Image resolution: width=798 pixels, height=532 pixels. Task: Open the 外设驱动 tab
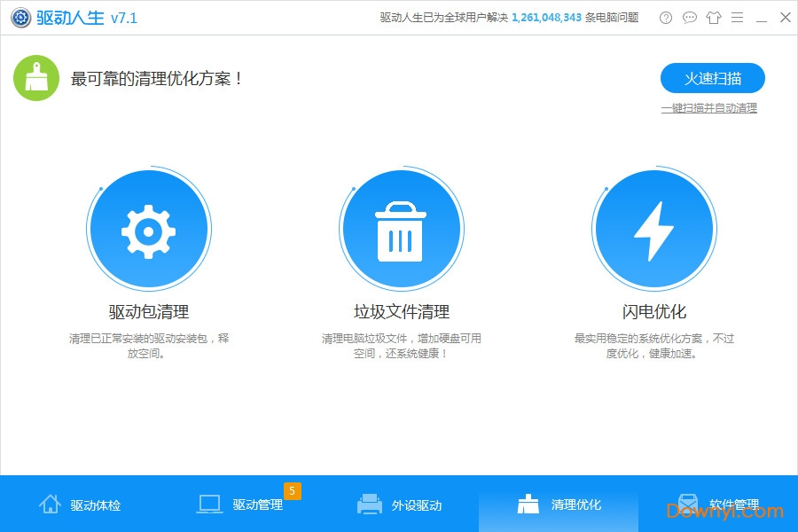pos(399,505)
